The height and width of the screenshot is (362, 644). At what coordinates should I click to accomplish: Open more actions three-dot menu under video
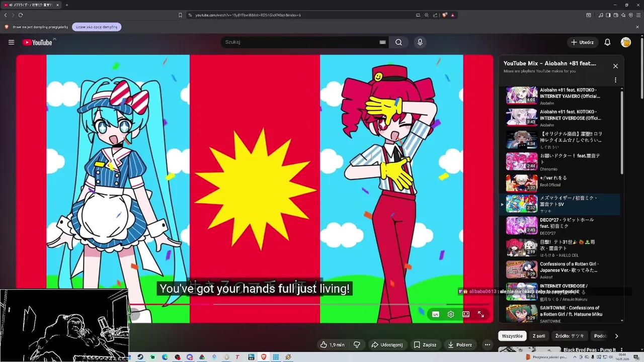click(487, 345)
